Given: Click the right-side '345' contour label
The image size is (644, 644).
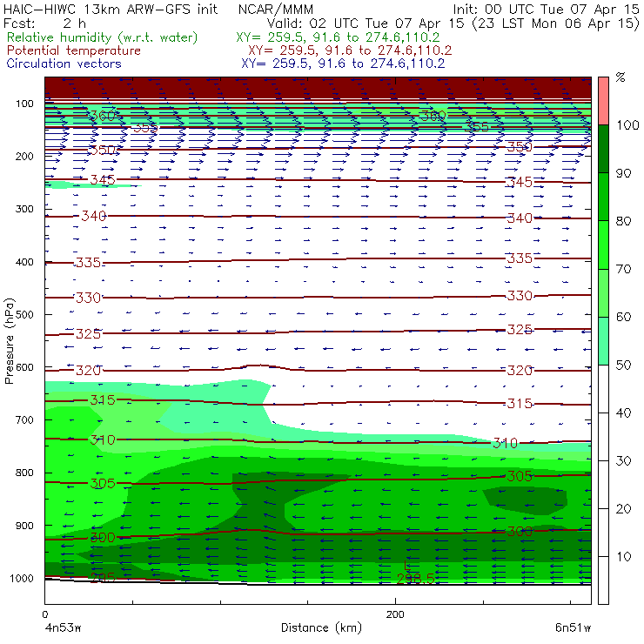Looking at the screenshot, I should [520, 182].
